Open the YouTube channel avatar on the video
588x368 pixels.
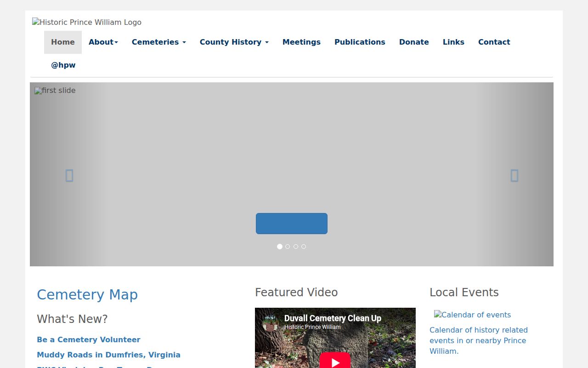(271, 322)
